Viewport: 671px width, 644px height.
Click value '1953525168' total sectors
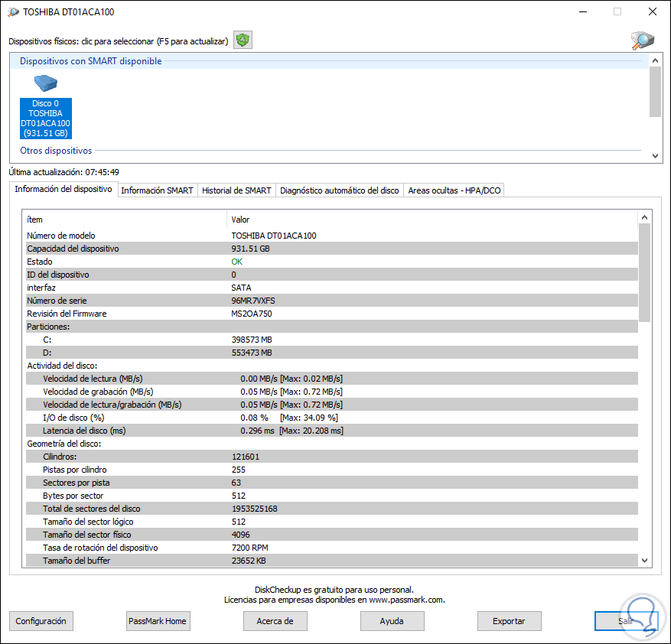255,509
